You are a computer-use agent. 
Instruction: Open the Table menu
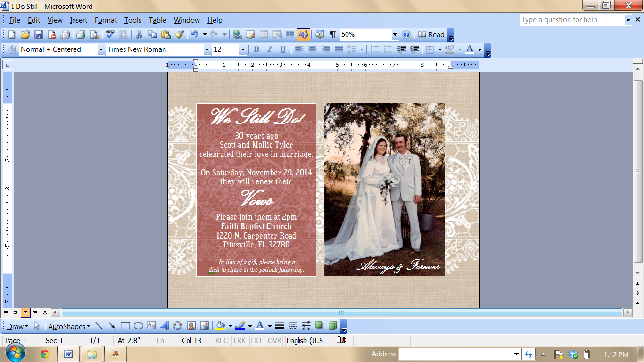[157, 20]
